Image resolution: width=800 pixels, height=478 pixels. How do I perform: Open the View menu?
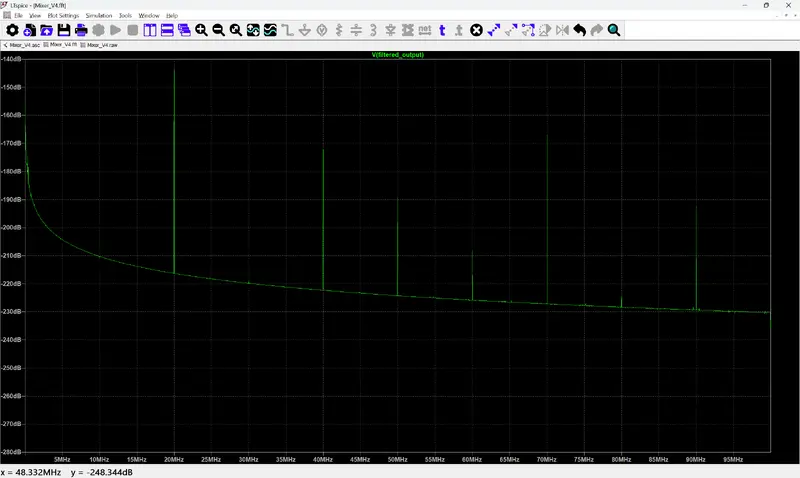(35, 15)
